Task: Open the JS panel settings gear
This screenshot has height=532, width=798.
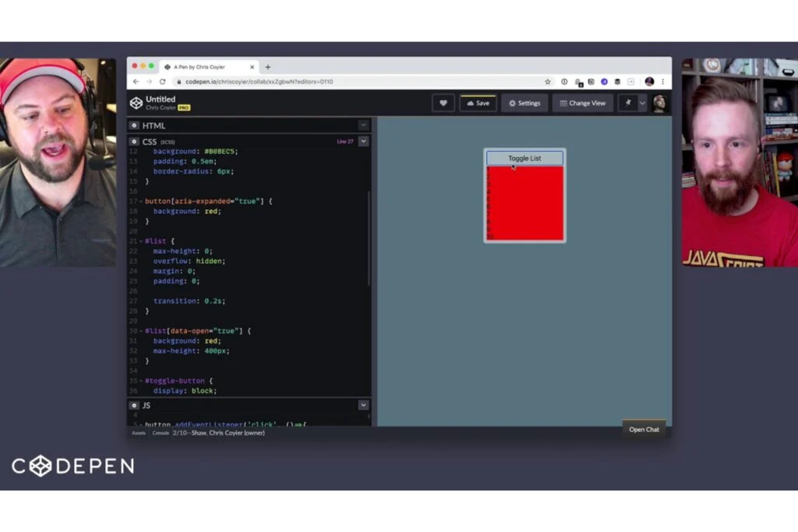Action: (134, 405)
